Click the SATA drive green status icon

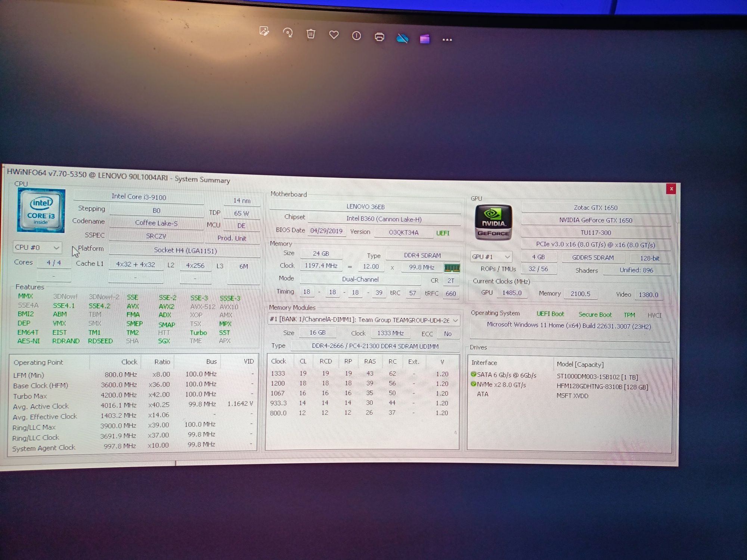[473, 374]
